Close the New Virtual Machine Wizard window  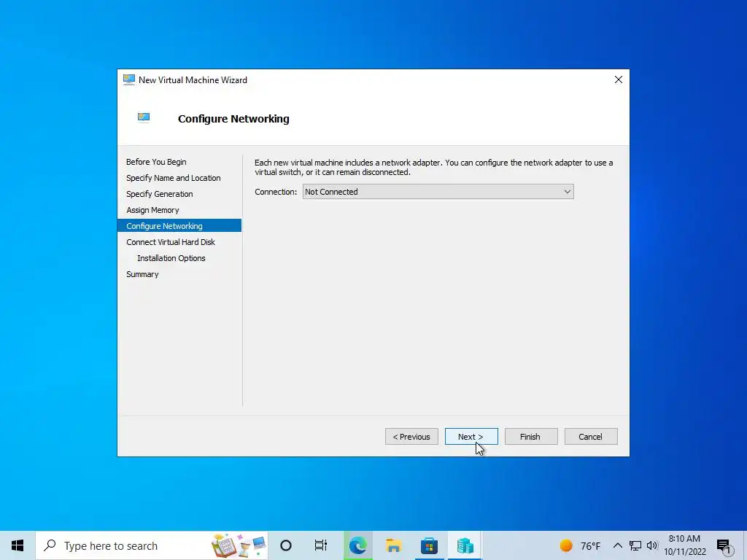619,79
